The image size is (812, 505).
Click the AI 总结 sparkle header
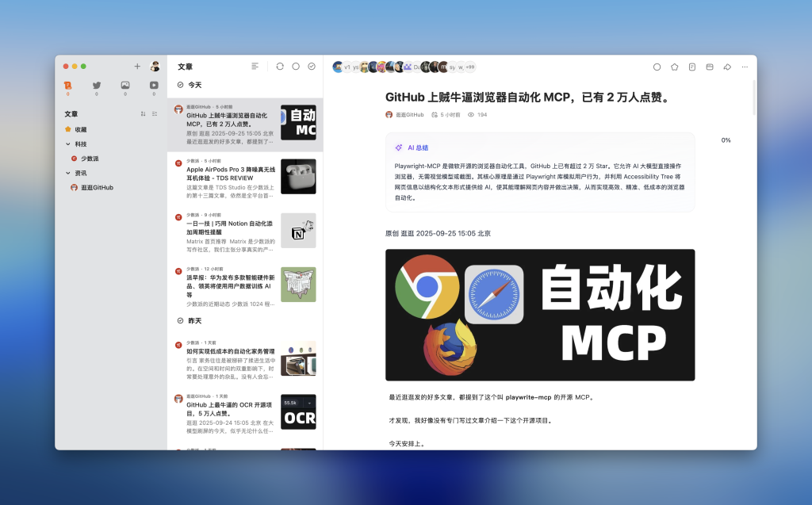coord(412,147)
